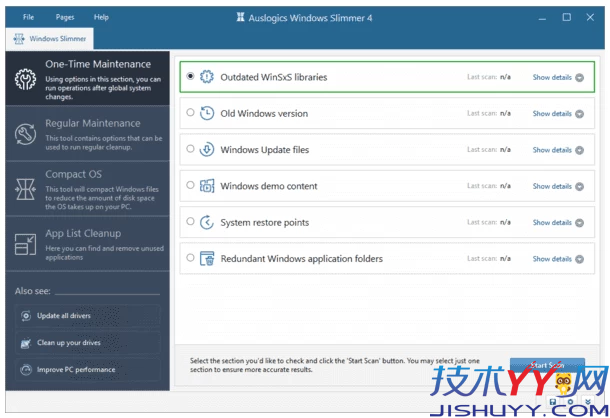This screenshot has height=418, width=610.
Task: Expand details arrow for Redundant application folders
Action: pyautogui.click(x=580, y=259)
